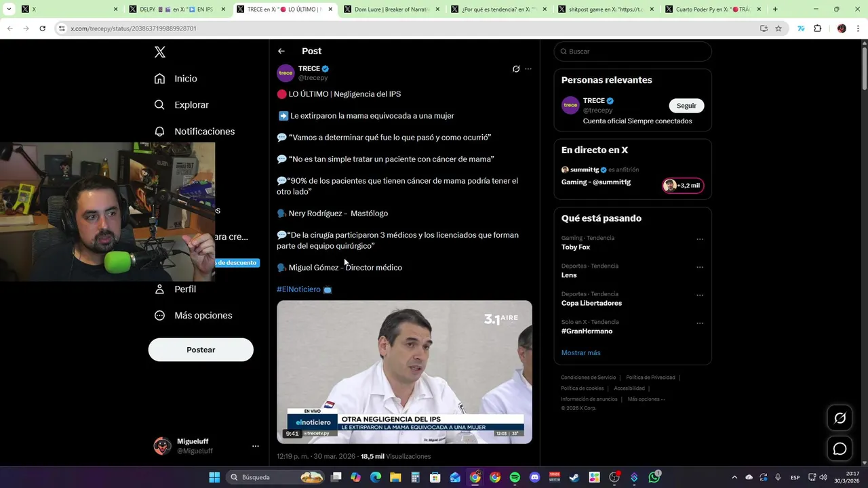Open the floating messages chat button
This screenshot has height=488, width=868.
click(840, 449)
